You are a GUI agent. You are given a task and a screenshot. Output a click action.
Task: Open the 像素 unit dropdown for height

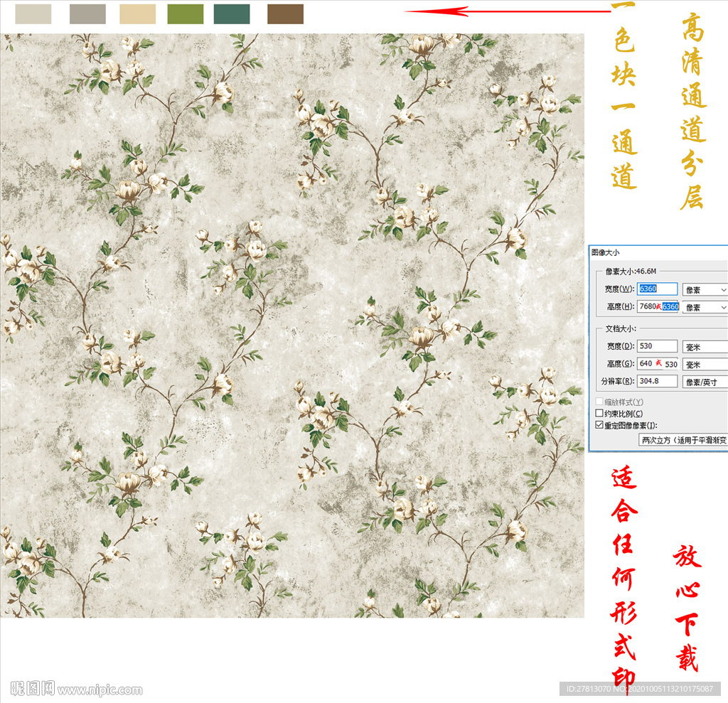coord(705,307)
